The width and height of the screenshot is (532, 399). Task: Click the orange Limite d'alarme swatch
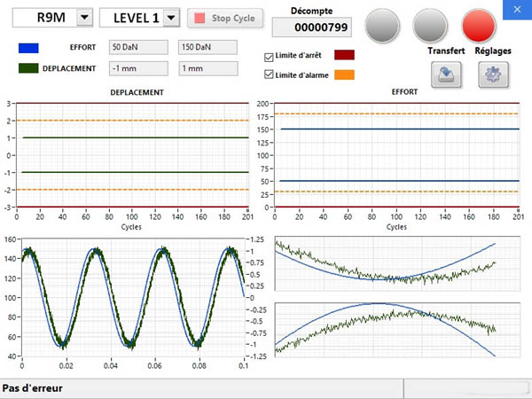345,75
